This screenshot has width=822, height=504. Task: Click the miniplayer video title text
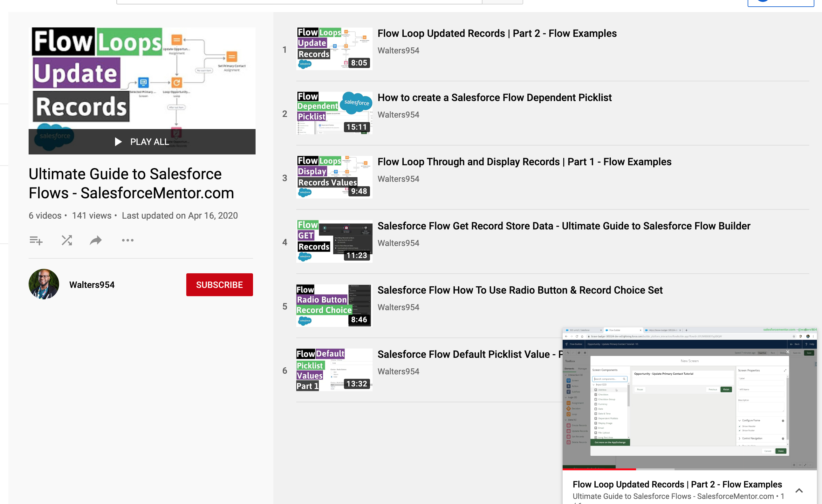pyautogui.click(x=677, y=484)
